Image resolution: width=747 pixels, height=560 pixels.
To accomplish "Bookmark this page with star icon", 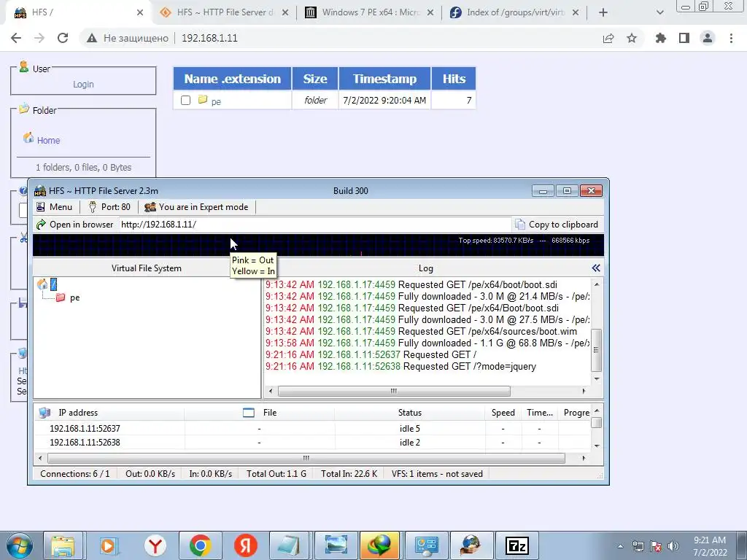I will pyautogui.click(x=632, y=38).
